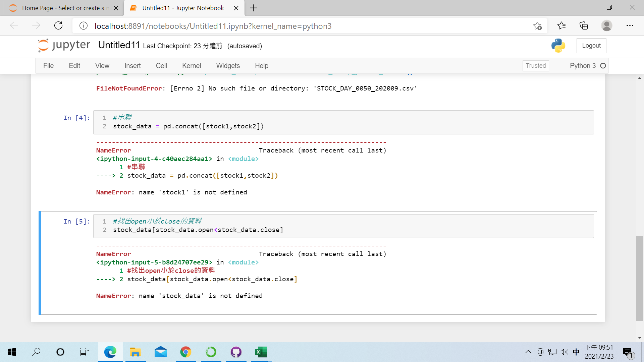This screenshot has width=644, height=362.
Task: Open a new browser tab
Action: [x=254, y=8]
